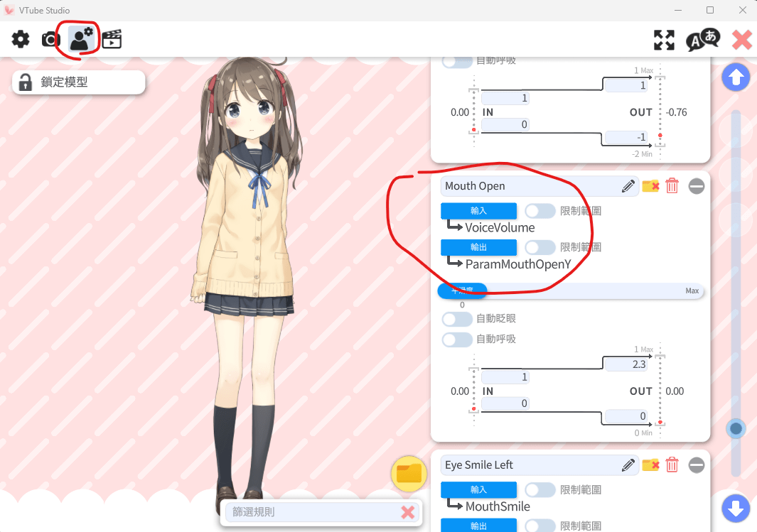
Task: Toggle input 限制範圍 switch in Eye Smile Left
Action: 539,489
